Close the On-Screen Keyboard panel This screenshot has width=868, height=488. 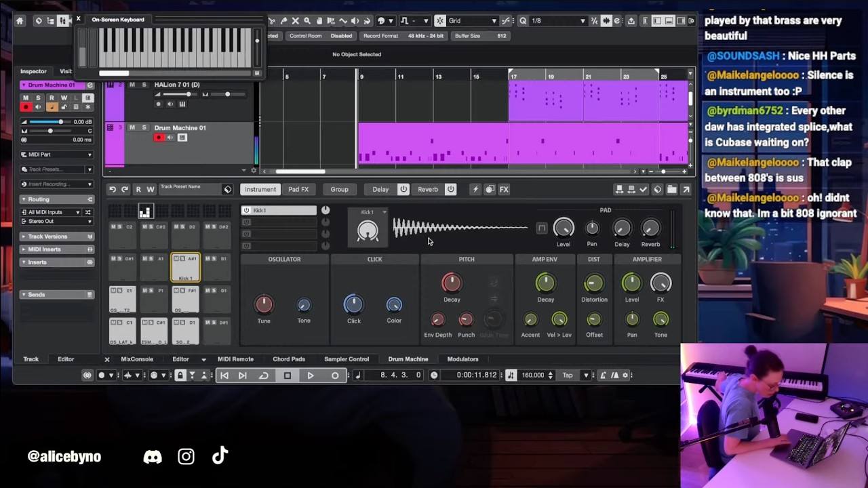point(79,19)
